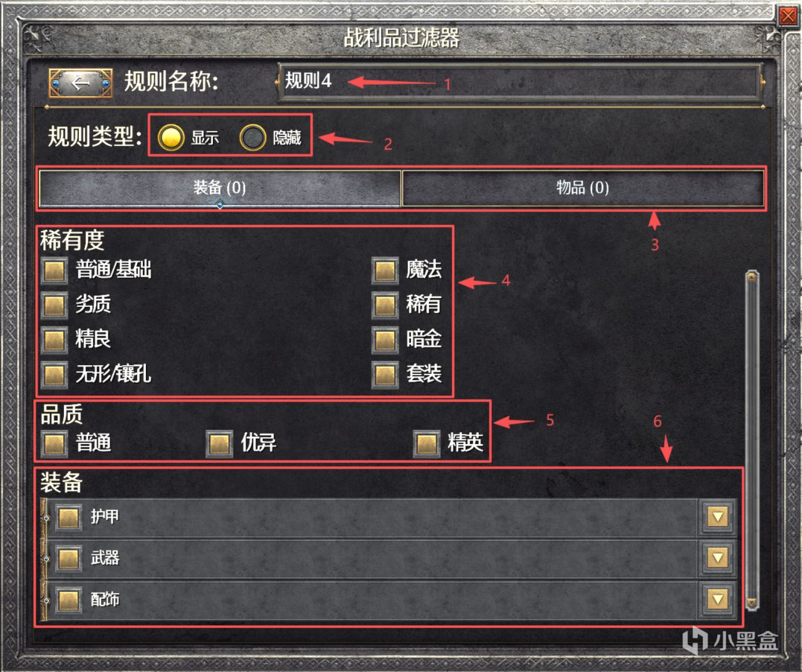This screenshot has height=672, width=802.
Task: Click the back arrow button
Action: 81,83
